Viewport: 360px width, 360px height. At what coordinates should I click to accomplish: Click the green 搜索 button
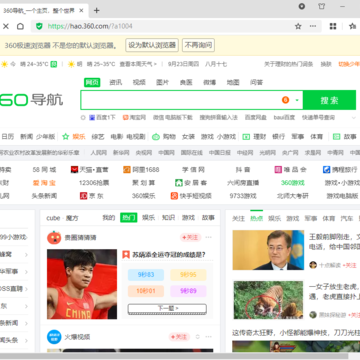tap(329, 100)
